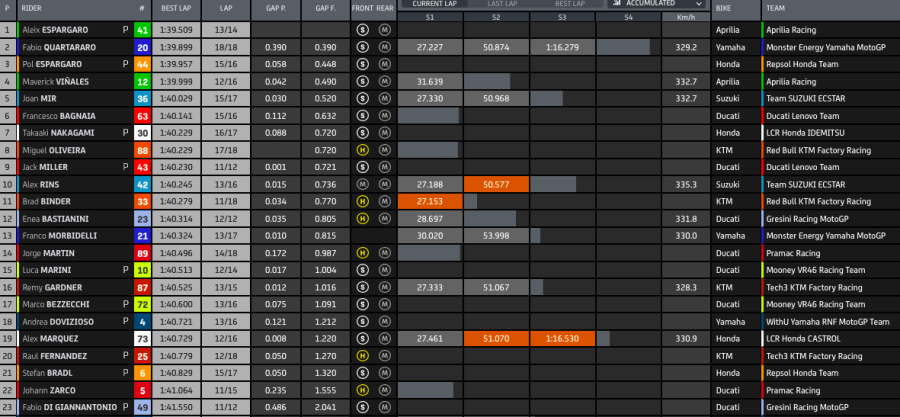The width and height of the screenshot is (900, 417).
Task: Click Miguel Oliveira's hard front tyre icon
Action: pos(363,150)
